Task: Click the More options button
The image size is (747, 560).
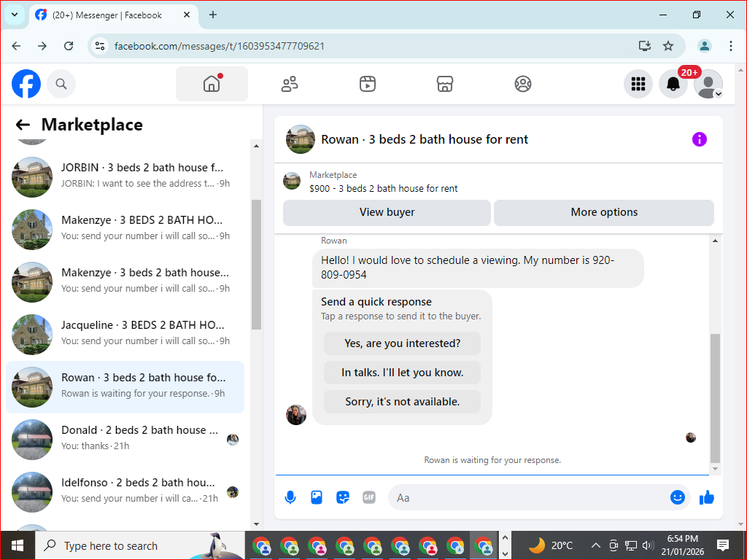Action: 604,212
